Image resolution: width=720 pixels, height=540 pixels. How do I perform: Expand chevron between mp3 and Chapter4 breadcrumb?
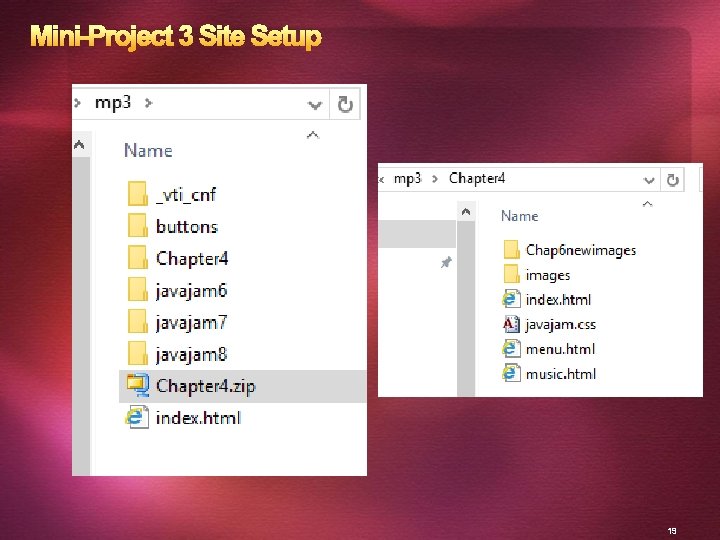tap(434, 179)
